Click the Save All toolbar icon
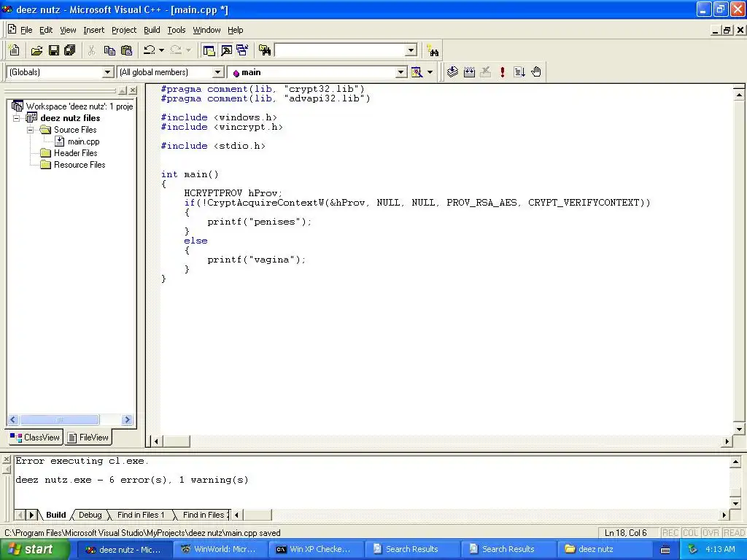 coord(70,50)
